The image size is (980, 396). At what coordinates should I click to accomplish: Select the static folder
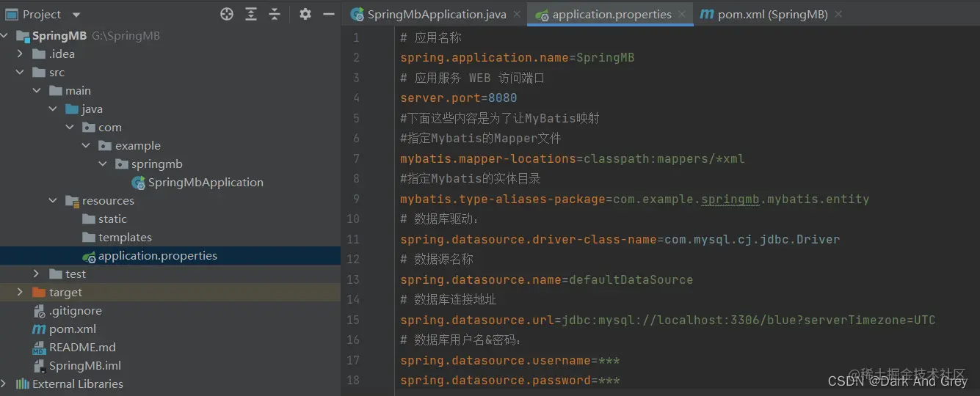click(x=112, y=219)
